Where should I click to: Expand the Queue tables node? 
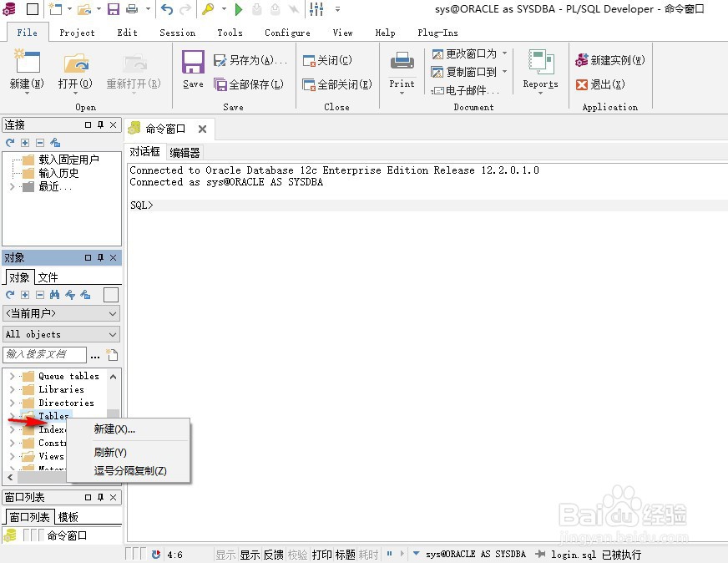point(12,376)
